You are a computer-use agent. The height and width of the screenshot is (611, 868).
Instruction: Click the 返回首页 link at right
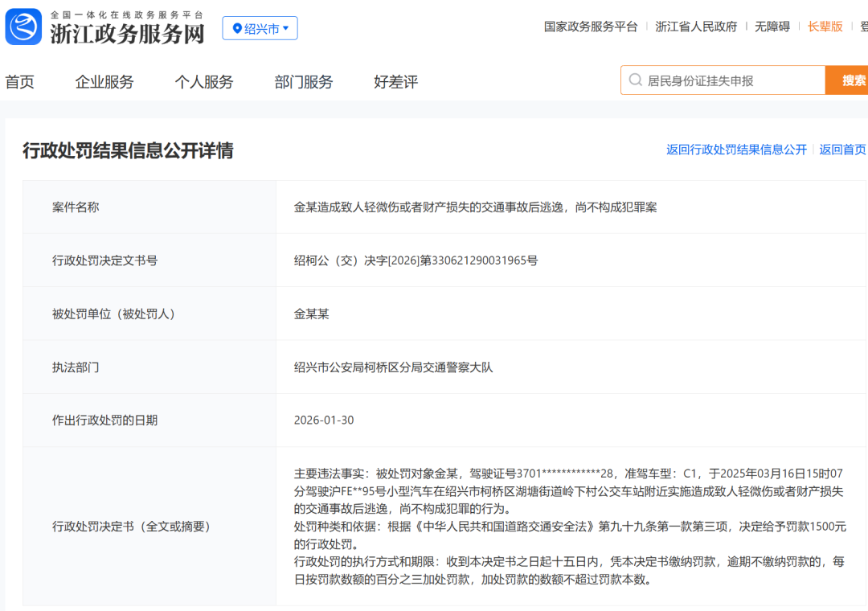[x=842, y=150]
